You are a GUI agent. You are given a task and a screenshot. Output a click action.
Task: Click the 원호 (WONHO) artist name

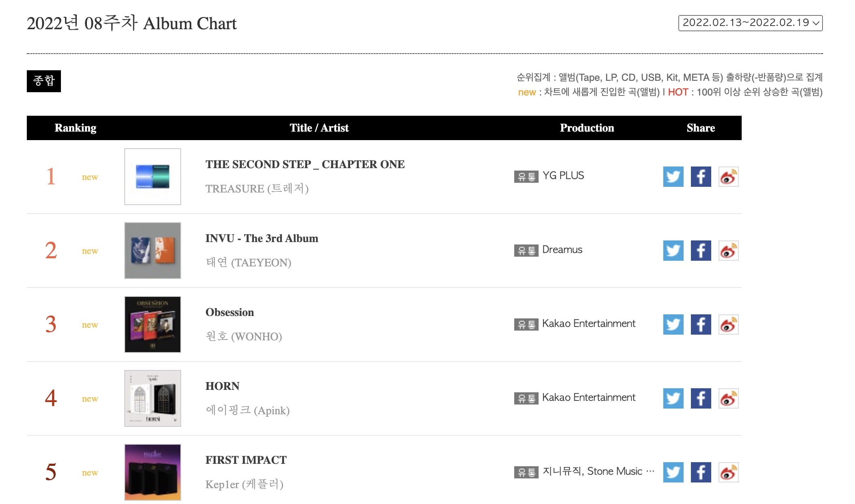tap(244, 336)
